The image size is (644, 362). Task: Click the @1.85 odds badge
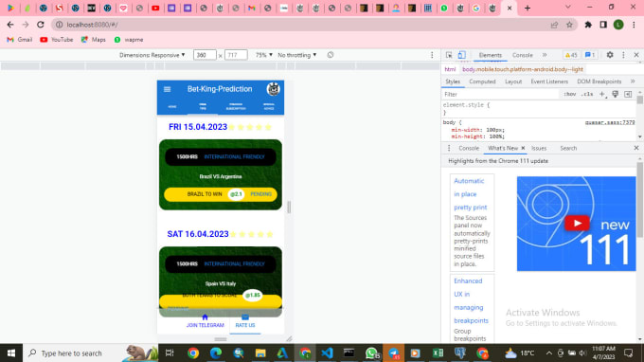(253, 295)
